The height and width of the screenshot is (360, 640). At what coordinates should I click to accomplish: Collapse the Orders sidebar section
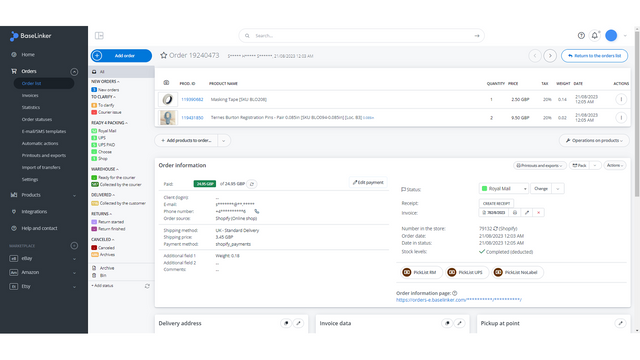point(74,72)
